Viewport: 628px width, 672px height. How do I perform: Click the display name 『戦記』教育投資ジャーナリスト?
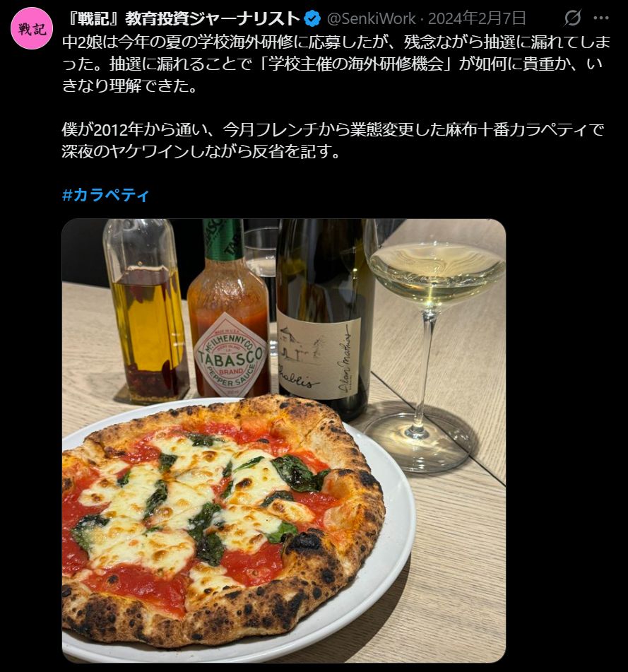tap(184, 18)
